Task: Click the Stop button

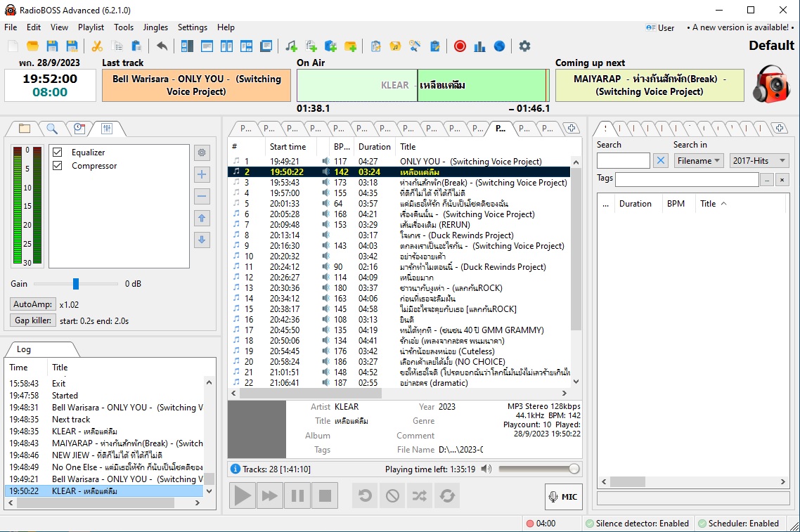Action: coord(325,495)
